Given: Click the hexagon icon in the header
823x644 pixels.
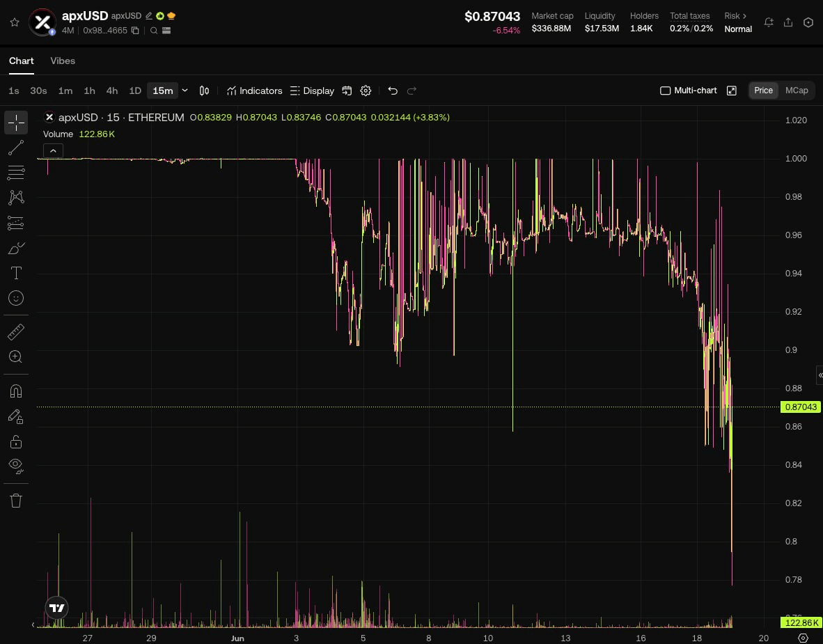Looking at the screenshot, I should tap(808, 22).
